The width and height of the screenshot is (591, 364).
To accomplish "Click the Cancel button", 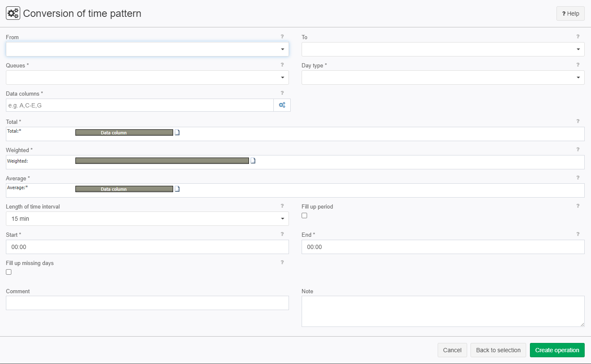I will pyautogui.click(x=452, y=350).
